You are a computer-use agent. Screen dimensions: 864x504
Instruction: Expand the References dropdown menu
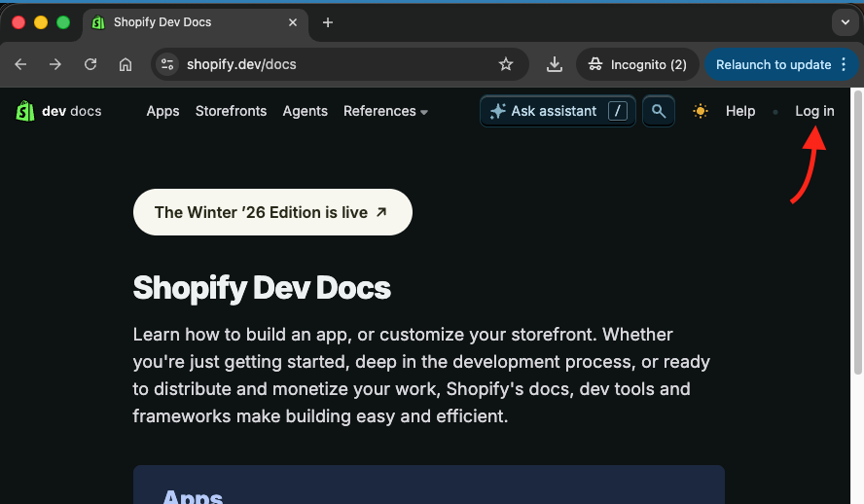(385, 111)
